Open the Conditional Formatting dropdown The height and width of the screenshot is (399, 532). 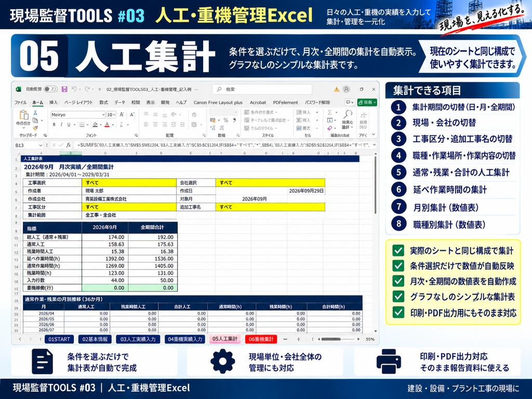click(x=261, y=112)
